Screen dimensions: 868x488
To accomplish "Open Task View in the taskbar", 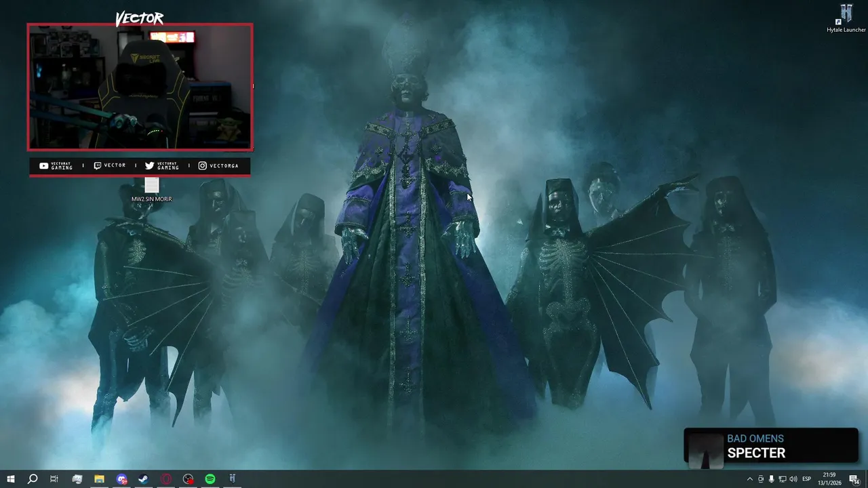I will [54, 479].
